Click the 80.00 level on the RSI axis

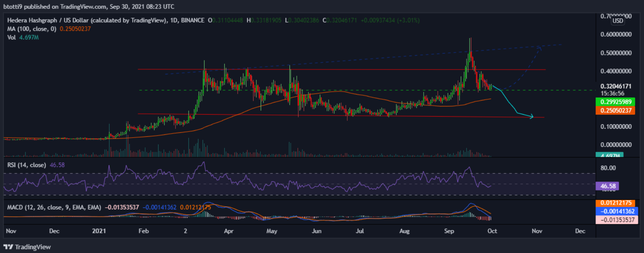(x=608, y=168)
